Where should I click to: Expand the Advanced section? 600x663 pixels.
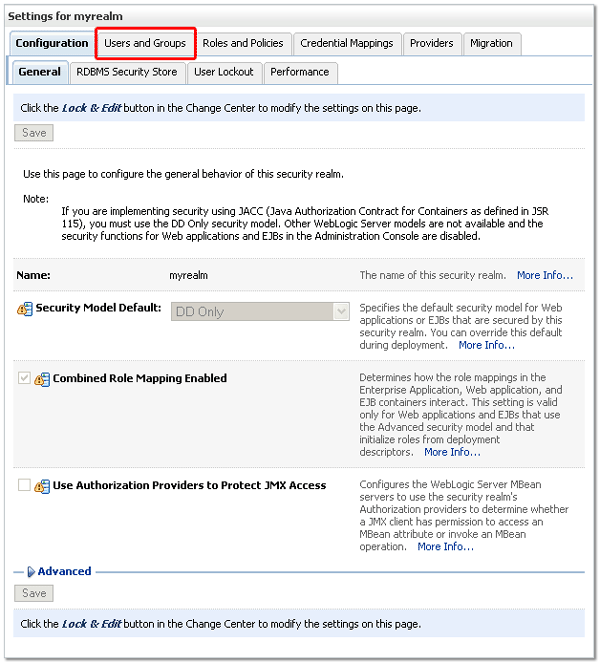tap(63, 572)
